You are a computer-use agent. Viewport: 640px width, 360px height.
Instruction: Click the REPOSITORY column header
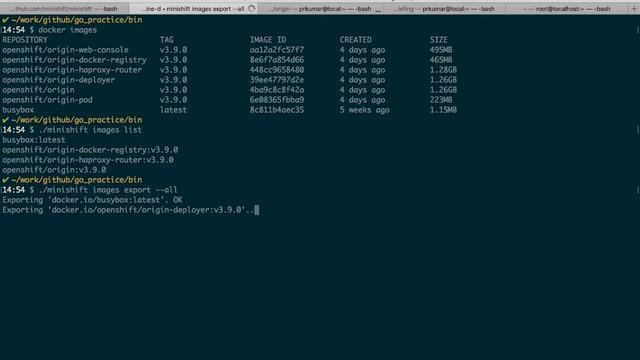(25, 40)
